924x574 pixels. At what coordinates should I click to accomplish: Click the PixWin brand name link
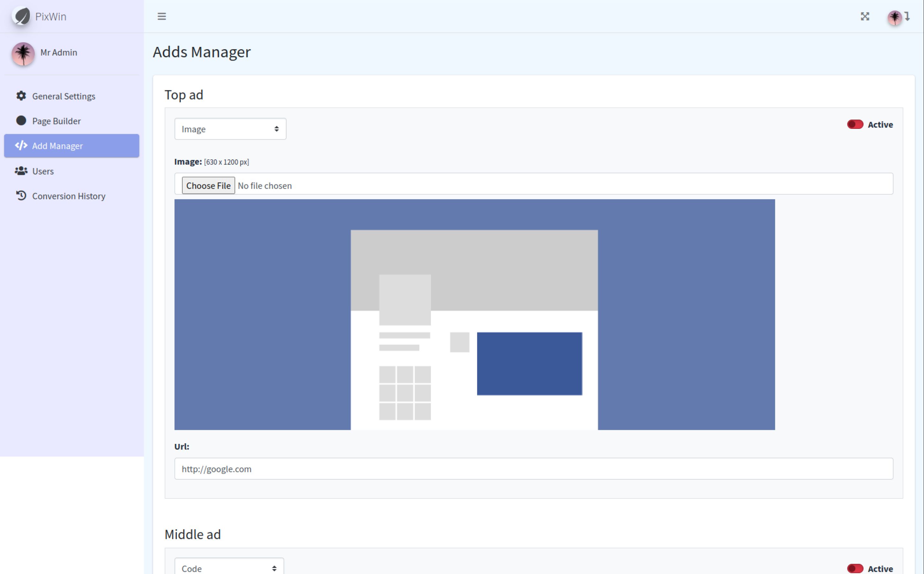pyautogui.click(x=50, y=16)
